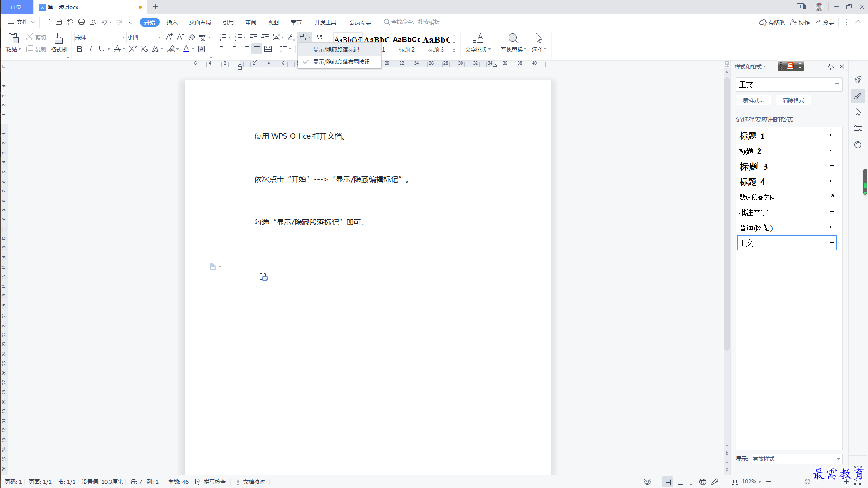868x488 pixels.
Task: Click the Subscript X₂ icon
Action: (144, 49)
